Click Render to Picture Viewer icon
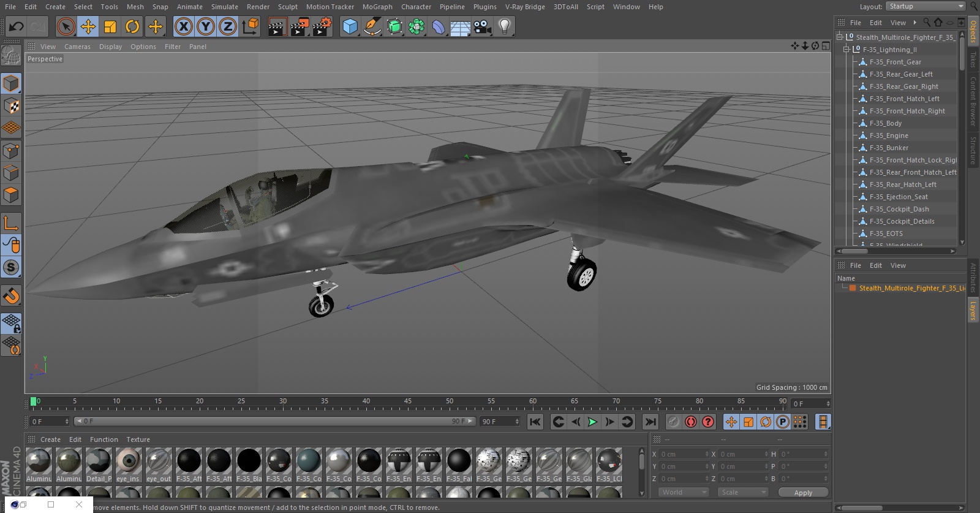980x513 pixels. (x=300, y=26)
